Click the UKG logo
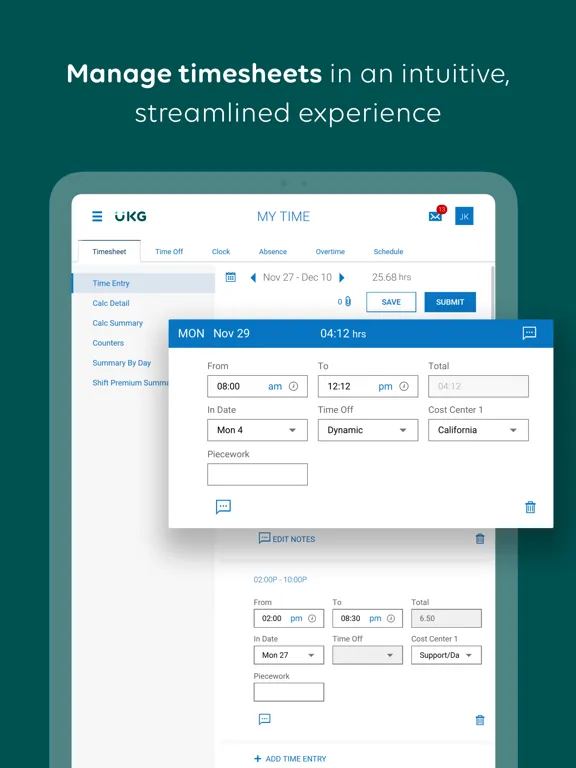Image resolution: width=576 pixels, height=768 pixels. pos(130,216)
